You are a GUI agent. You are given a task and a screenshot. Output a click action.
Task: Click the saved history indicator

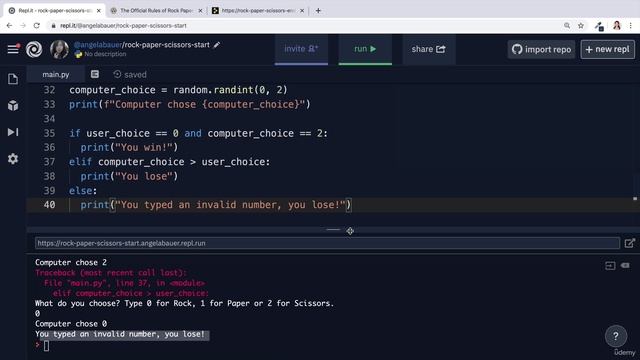click(x=130, y=74)
